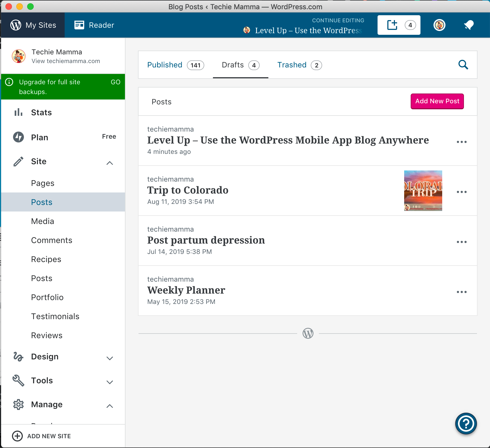Viewport: 490px width, 448px height.
Task: Open options menu for Trip to Colorado
Action: coord(462,192)
